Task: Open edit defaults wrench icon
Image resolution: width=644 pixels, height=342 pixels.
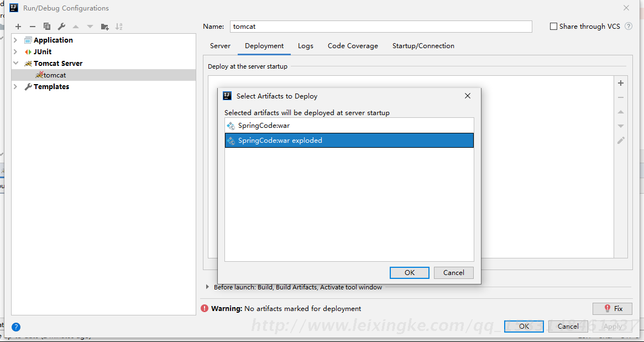Action: (61, 27)
